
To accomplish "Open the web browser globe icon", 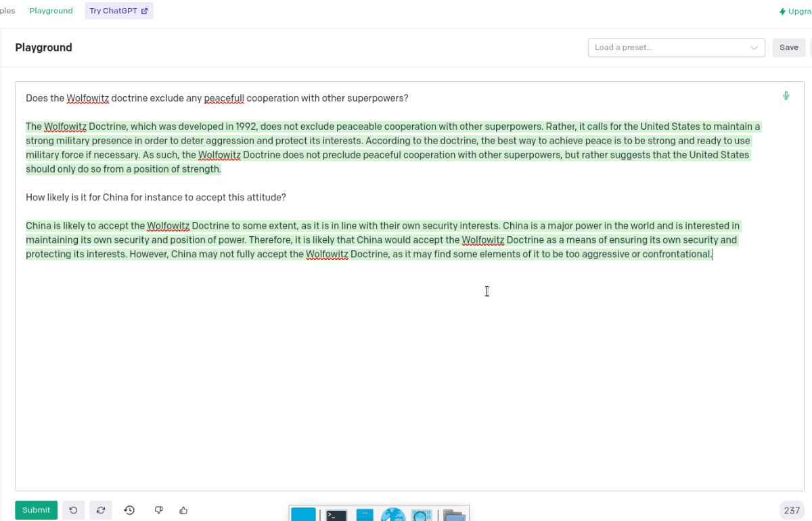I will (x=393, y=515).
